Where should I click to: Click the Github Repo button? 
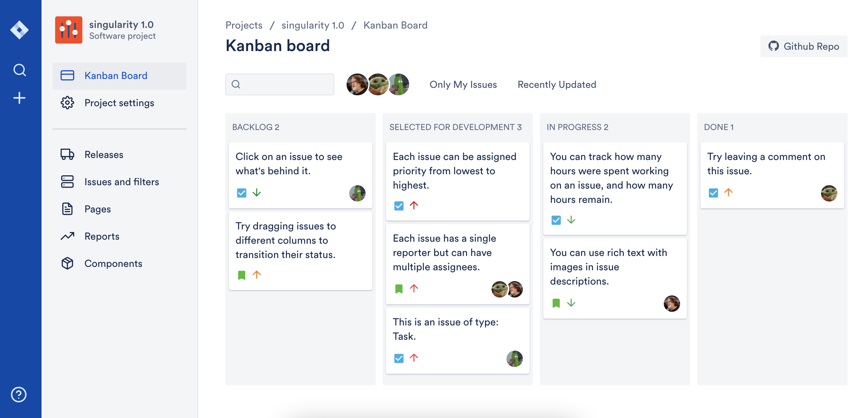pos(804,46)
